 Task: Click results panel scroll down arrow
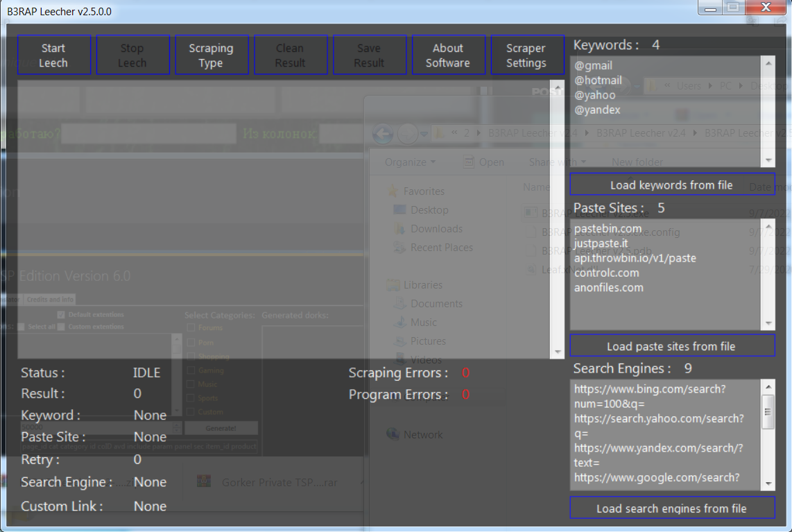pyautogui.click(x=558, y=352)
